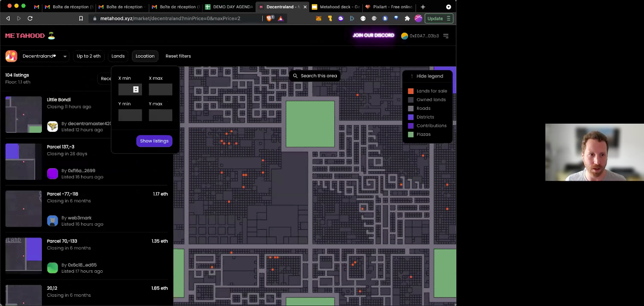Image resolution: width=644 pixels, height=306 pixels.
Task: Click the Show listings button
Action: [154, 141]
